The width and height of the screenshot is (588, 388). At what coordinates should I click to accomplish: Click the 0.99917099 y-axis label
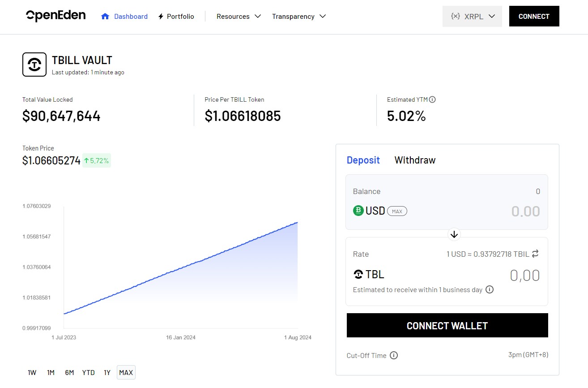coord(37,328)
